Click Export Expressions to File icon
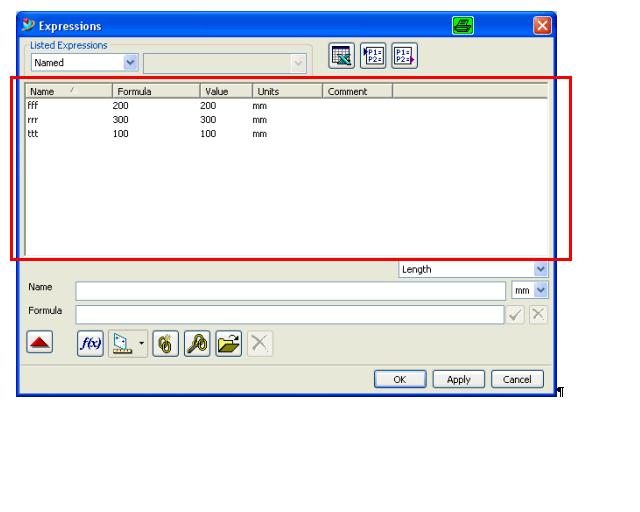This screenshot has width=640, height=512. 404,56
